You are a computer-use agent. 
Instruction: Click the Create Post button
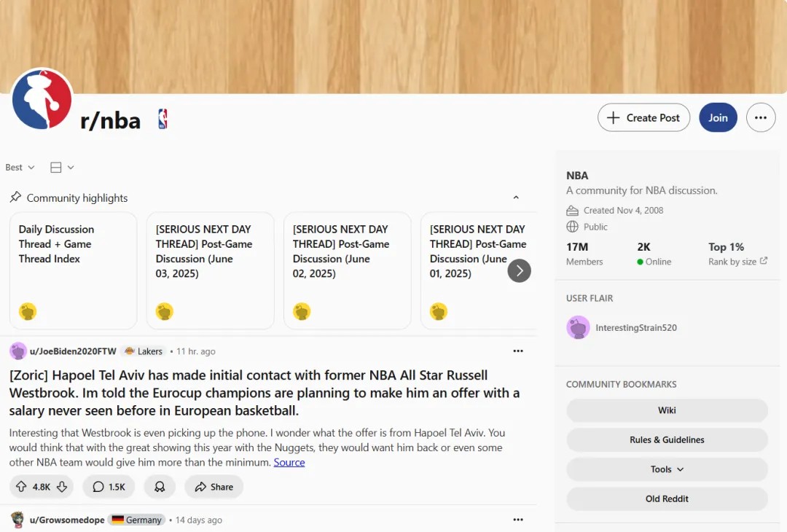pos(643,117)
